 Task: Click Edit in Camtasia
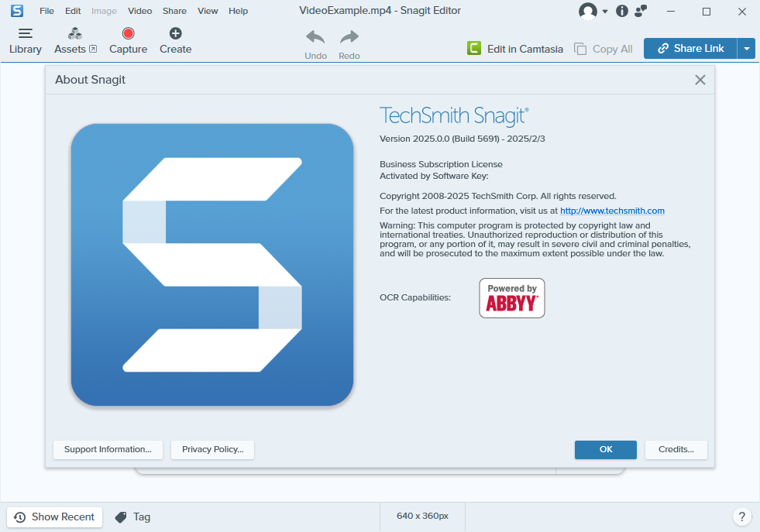514,49
